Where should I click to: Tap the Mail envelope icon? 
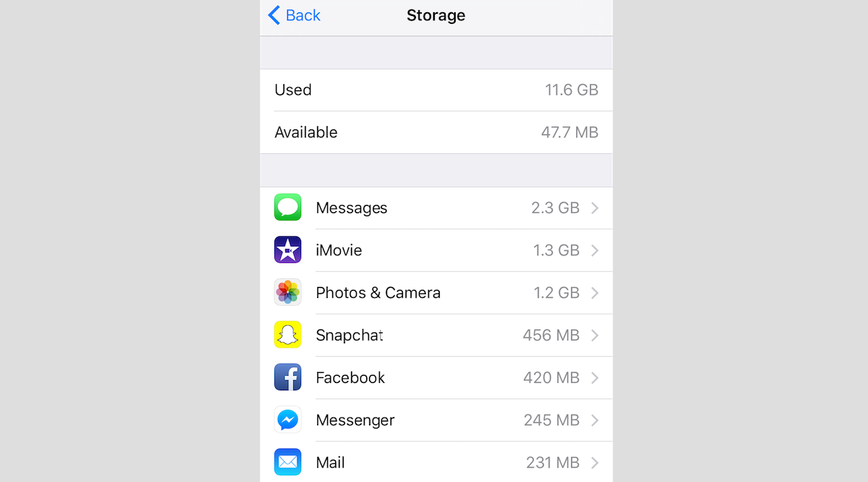pos(287,462)
